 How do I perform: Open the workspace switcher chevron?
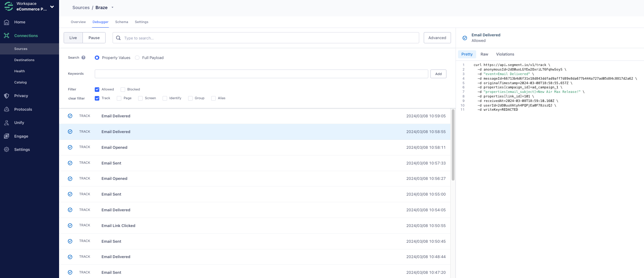tap(52, 7)
